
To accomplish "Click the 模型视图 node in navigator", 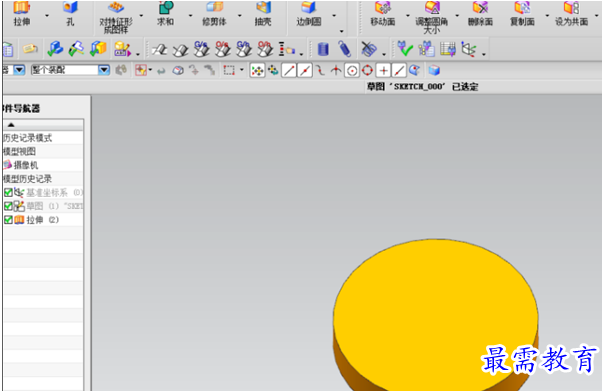I will pos(19,151).
